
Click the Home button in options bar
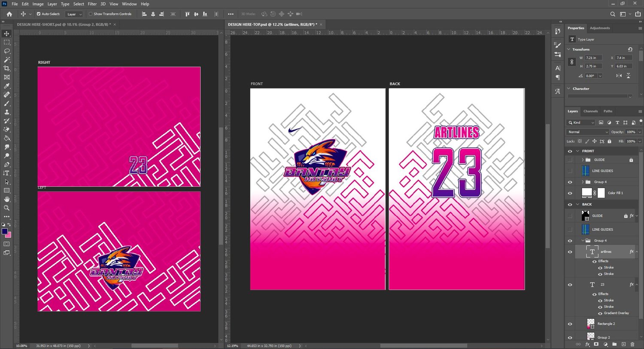point(9,14)
